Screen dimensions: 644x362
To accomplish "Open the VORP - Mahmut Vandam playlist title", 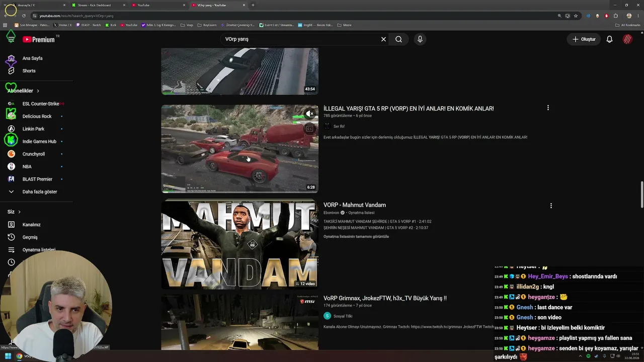I will tap(355, 205).
